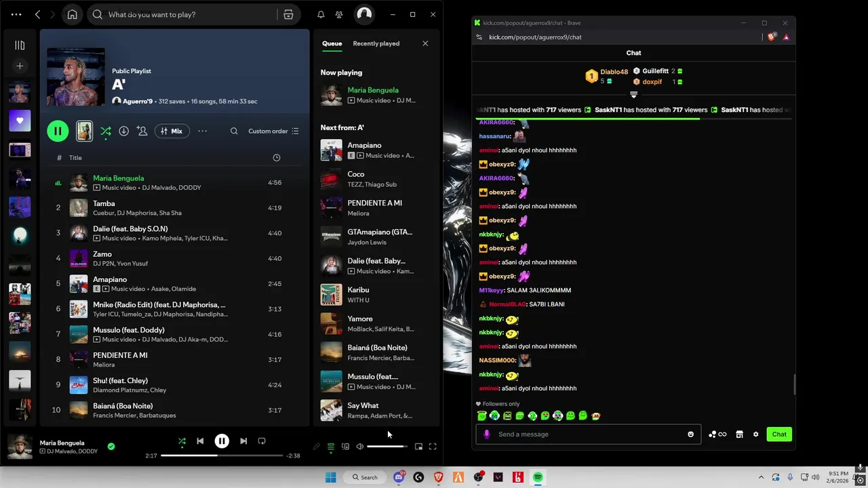
Task: Navigate back in Spotify
Action: click(38, 14)
